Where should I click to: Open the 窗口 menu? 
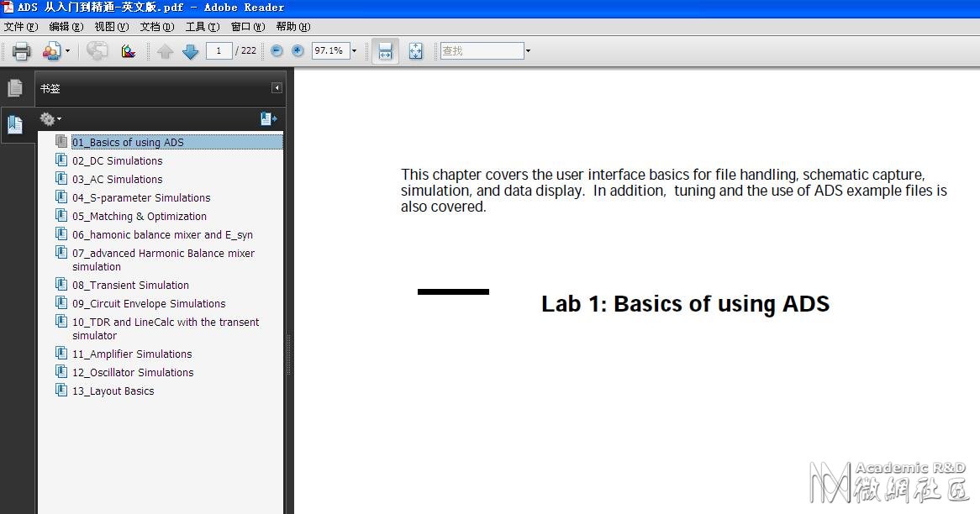point(247,26)
